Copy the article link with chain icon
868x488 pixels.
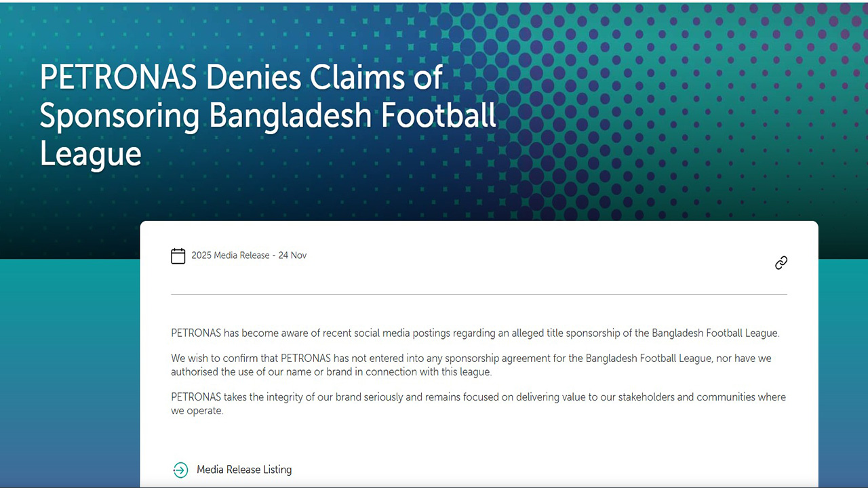tap(781, 263)
